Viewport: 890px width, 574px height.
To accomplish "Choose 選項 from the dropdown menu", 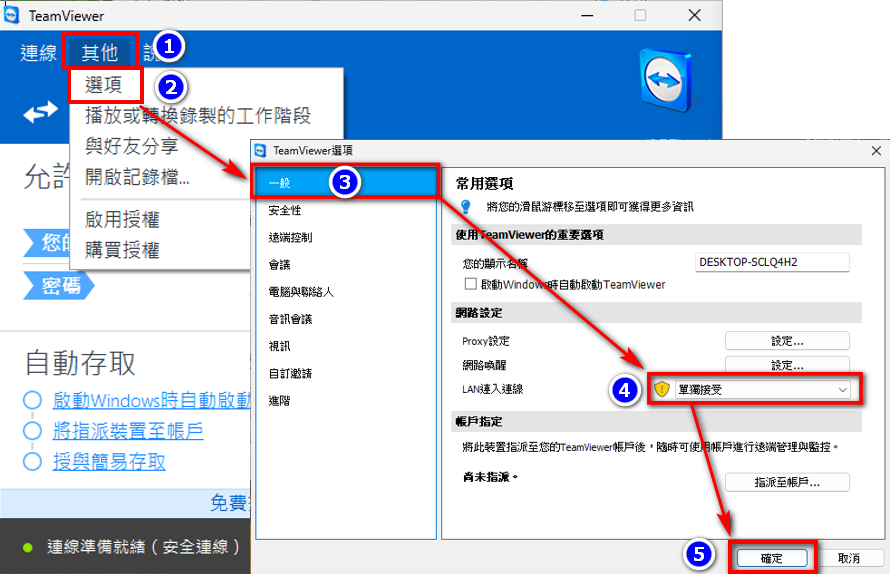I will coord(104,86).
